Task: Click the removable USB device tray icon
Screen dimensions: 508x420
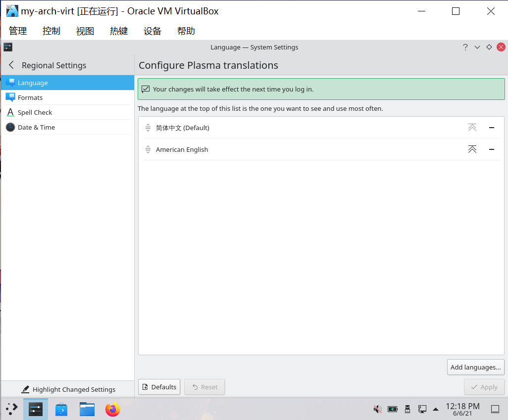Action: (x=407, y=409)
